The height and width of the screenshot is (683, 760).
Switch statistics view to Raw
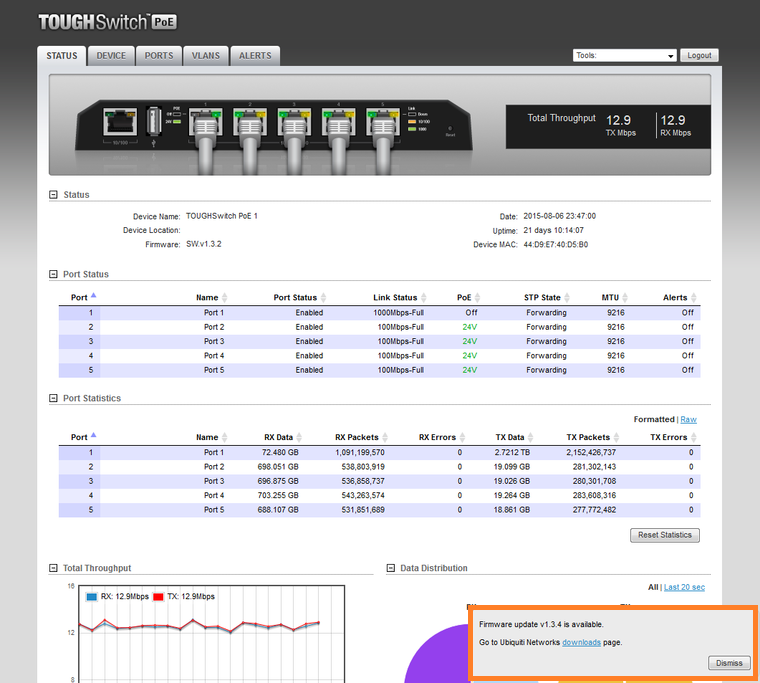pos(688,419)
